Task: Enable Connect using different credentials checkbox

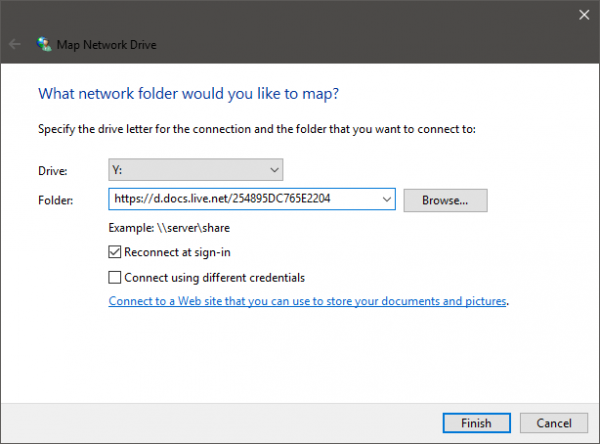Action: click(x=114, y=278)
